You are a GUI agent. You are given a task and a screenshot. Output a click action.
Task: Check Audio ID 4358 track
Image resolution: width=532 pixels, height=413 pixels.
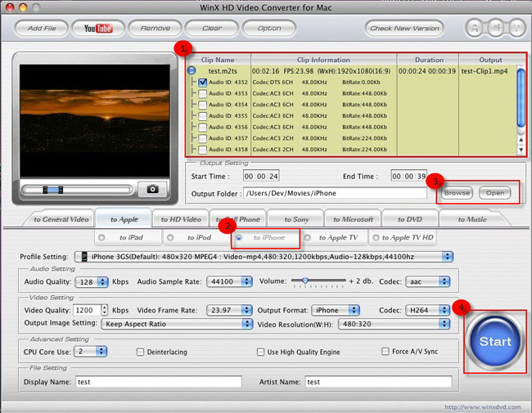[202, 149]
